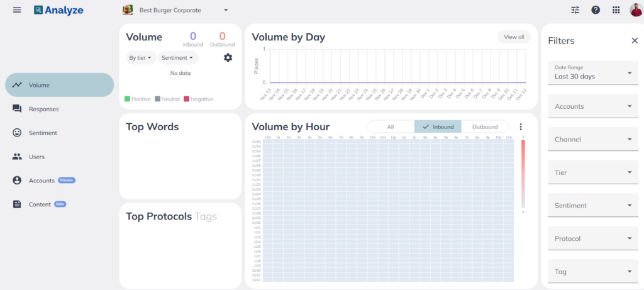Expand the Best Burger Corporate account dropdown
The height and width of the screenshot is (290, 644).
coord(226,10)
